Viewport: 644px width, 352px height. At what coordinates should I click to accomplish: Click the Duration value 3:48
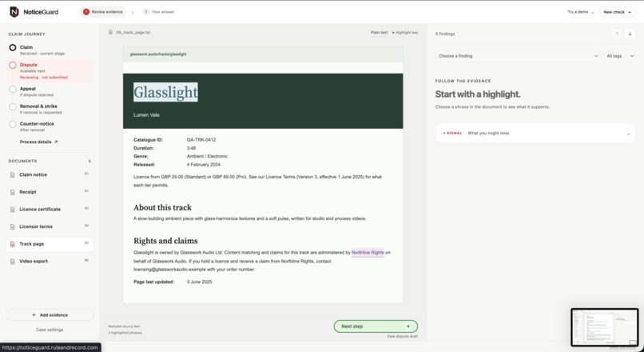[x=191, y=148]
